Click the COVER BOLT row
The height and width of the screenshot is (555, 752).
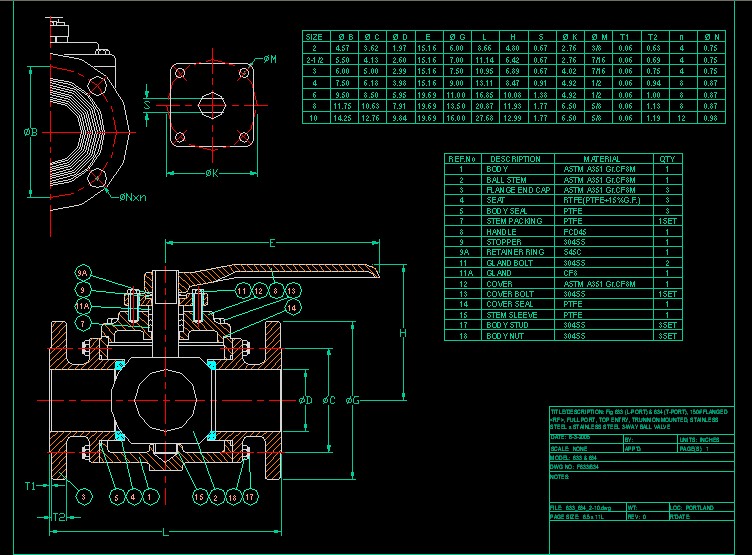563,294
